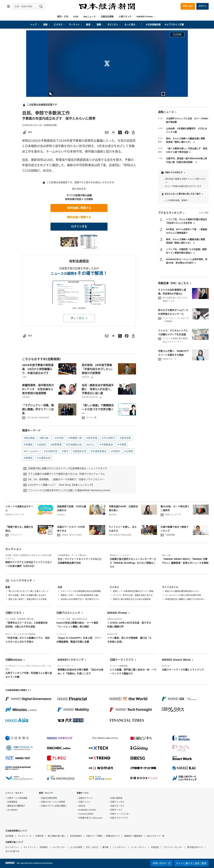Screen dimensions: 214x868
Task: Share to X icon beneath the article title
Action: click(x=120, y=132)
